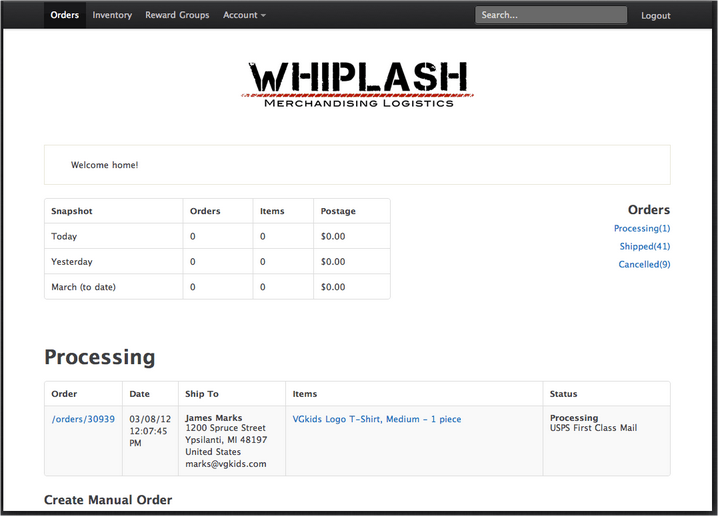Open order link /orders/30939

[x=83, y=419]
